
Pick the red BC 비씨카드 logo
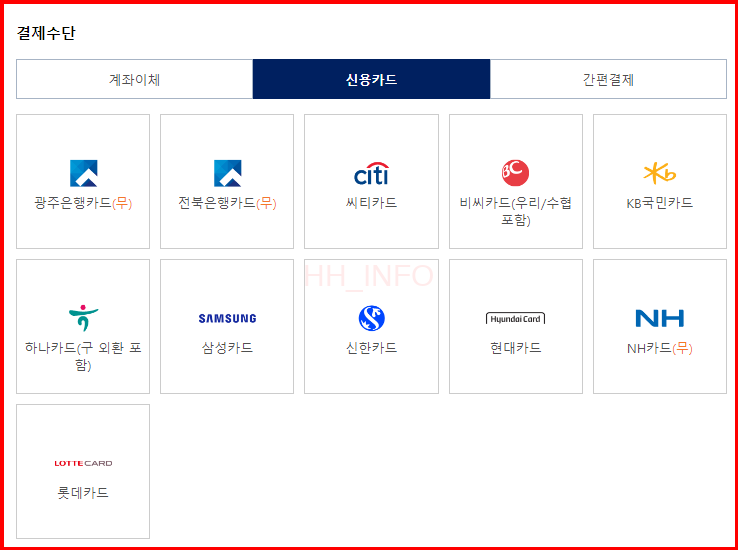[515, 173]
